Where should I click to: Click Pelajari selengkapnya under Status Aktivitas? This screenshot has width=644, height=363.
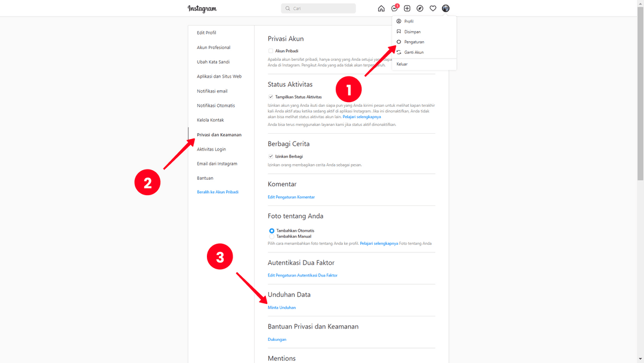pos(362,117)
